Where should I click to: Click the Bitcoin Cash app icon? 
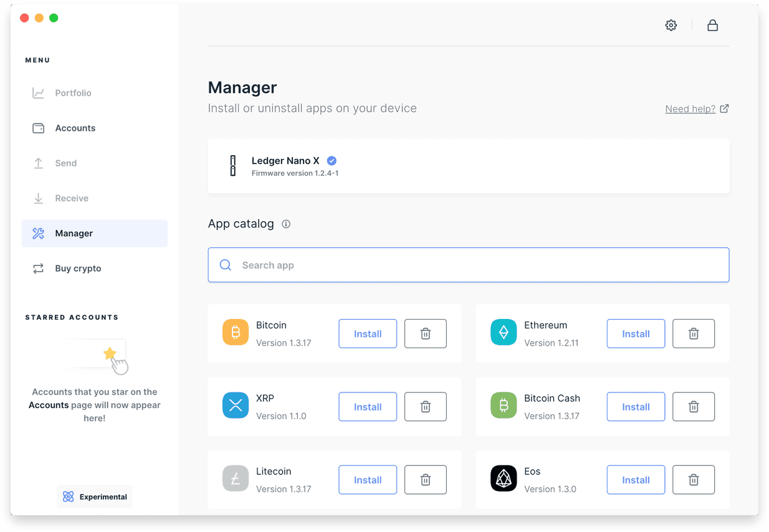pos(504,406)
